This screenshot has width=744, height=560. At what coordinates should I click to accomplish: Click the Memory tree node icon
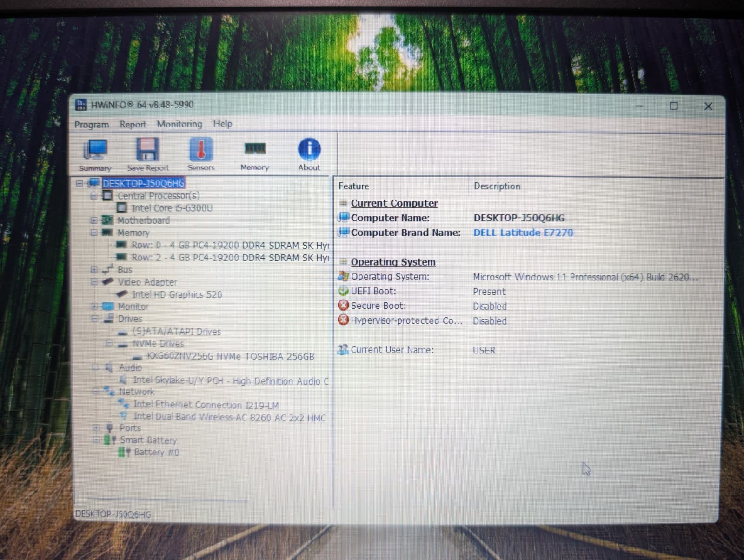tap(107, 232)
